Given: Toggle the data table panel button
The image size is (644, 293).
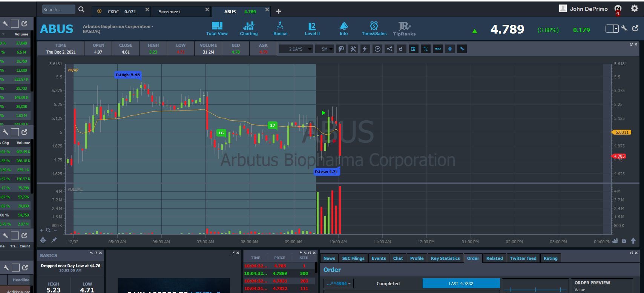Looking at the screenshot, I should coord(414,49).
